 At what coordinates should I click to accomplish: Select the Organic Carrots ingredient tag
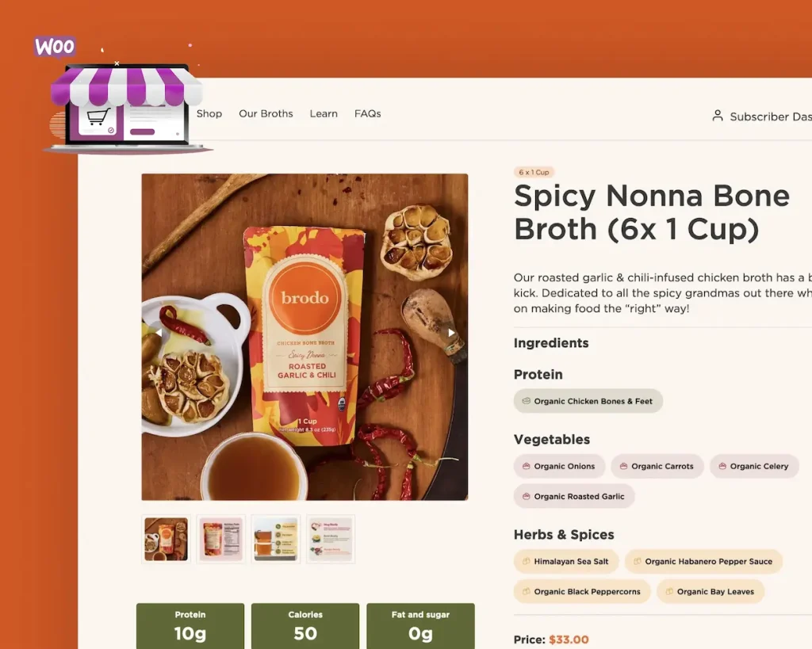657,466
